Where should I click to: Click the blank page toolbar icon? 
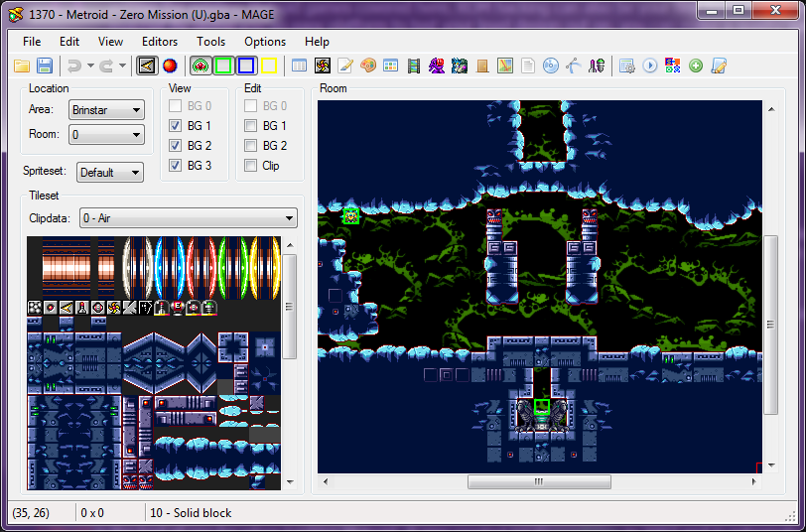pyautogui.click(x=527, y=66)
